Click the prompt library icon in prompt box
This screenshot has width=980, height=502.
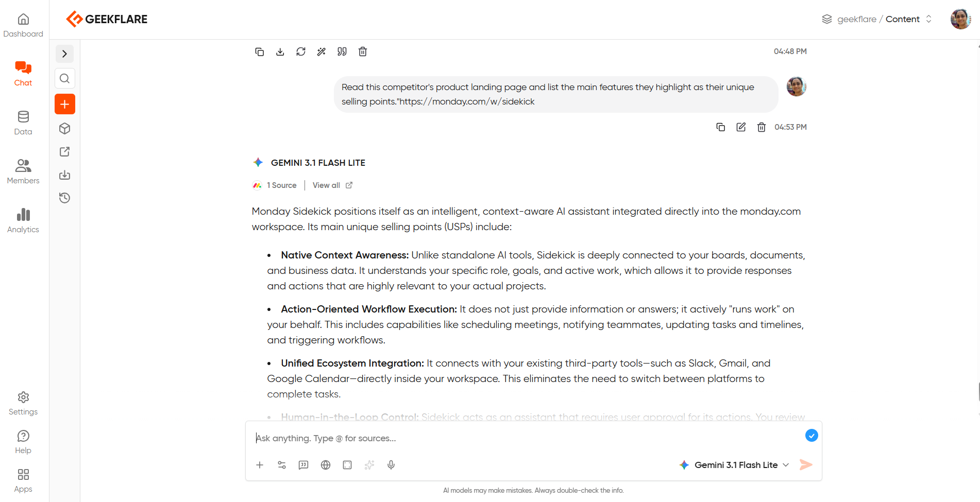(303, 465)
